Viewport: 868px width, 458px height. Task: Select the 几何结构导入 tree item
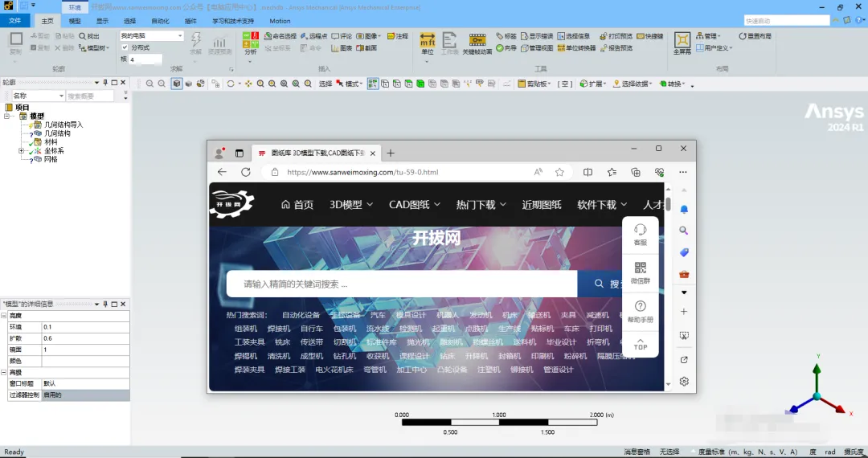point(63,125)
